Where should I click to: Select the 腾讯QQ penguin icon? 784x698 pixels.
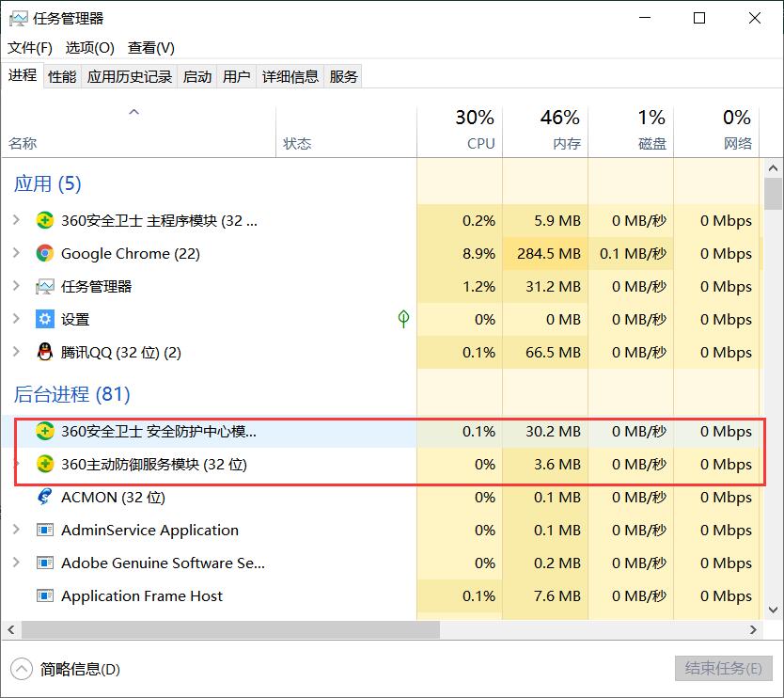click(44, 352)
